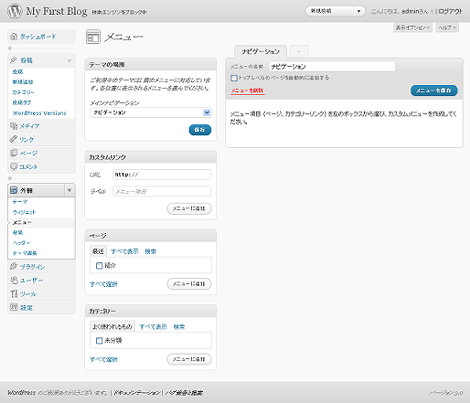Click the plus tab to add a new menu
470x403 pixels.
click(299, 52)
